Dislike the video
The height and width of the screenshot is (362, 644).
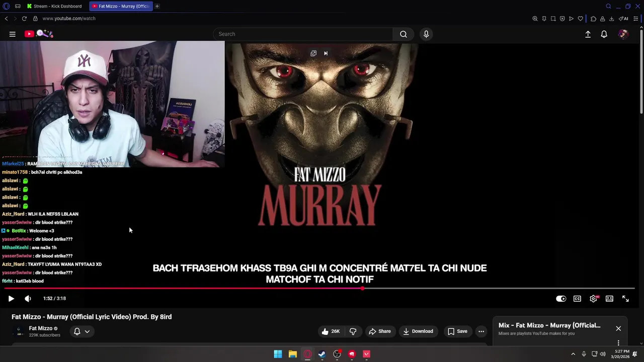point(353,331)
